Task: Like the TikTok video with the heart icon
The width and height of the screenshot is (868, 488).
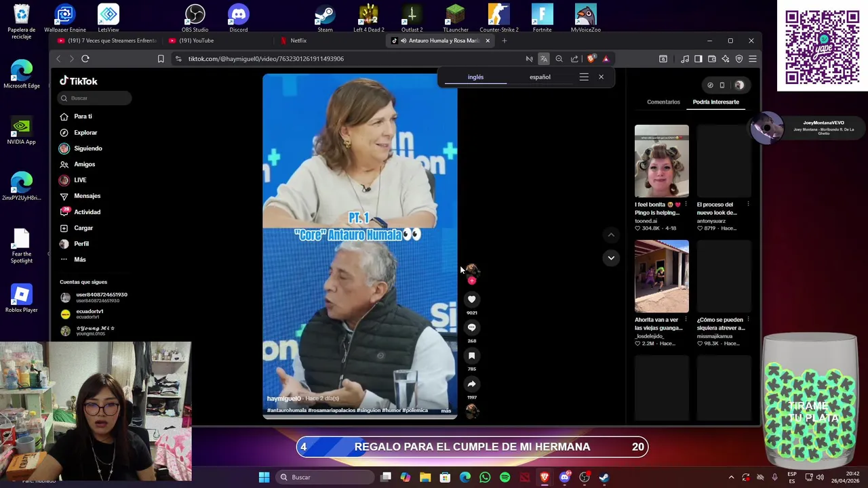Action: [471, 299]
